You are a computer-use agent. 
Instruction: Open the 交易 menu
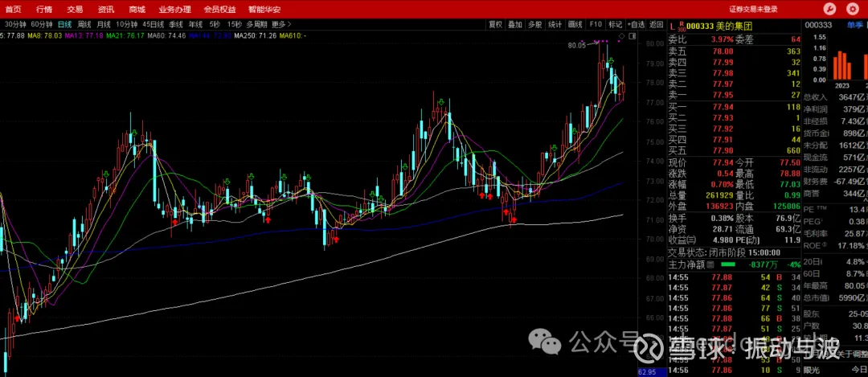(x=75, y=10)
